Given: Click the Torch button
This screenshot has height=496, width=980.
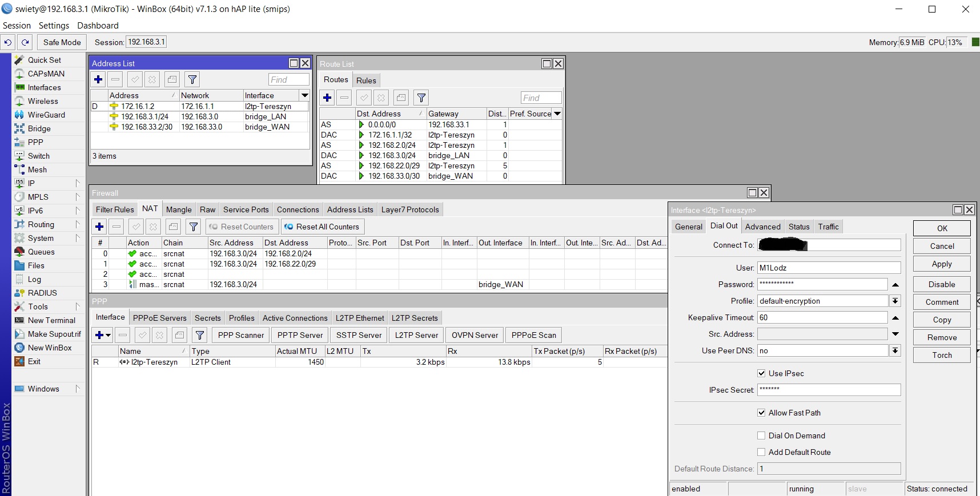Looking at the screenshot, I should (942, 355).
